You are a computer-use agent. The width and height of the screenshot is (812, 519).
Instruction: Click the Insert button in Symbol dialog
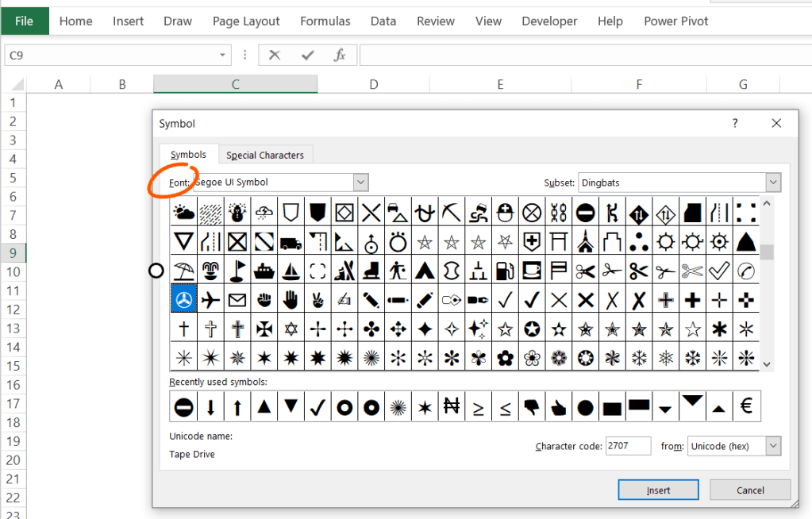[x=658, y=490]
